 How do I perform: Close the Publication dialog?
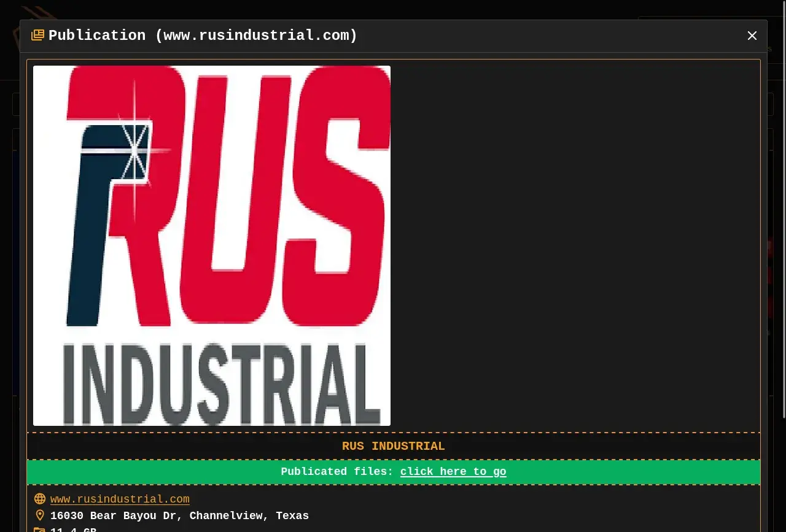point(752,36)
